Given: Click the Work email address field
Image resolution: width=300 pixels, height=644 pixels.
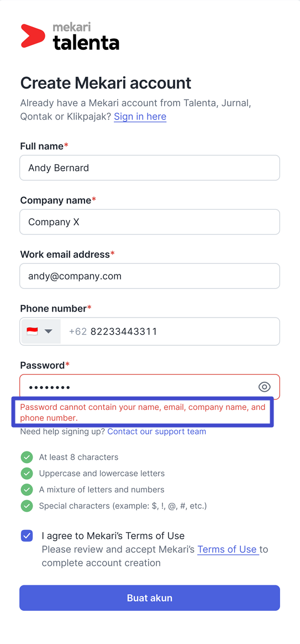Looking at the screenshot, I should coord(150,276).
